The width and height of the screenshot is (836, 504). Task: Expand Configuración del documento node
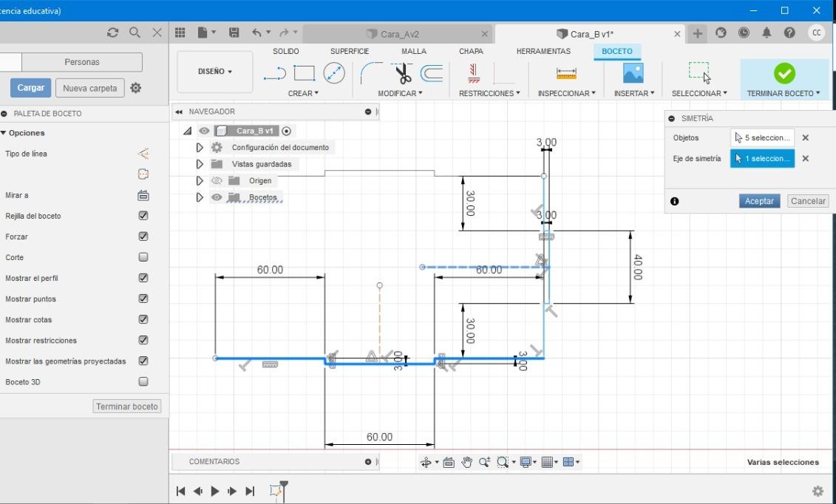[200, 148]
